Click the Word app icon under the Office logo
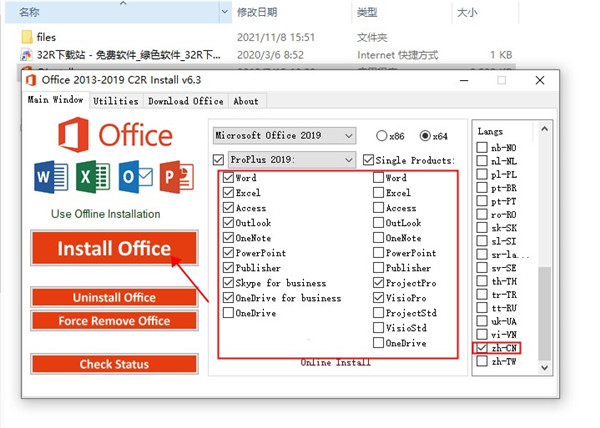The height and width of the screenshot is (428, 600). click(51, 177)
